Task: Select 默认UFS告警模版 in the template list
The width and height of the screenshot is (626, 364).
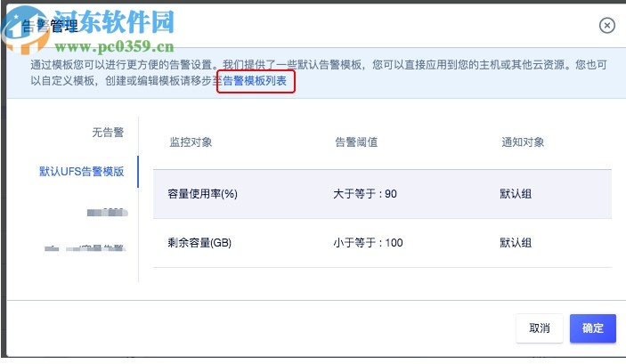Action: (x=81, y=172)
